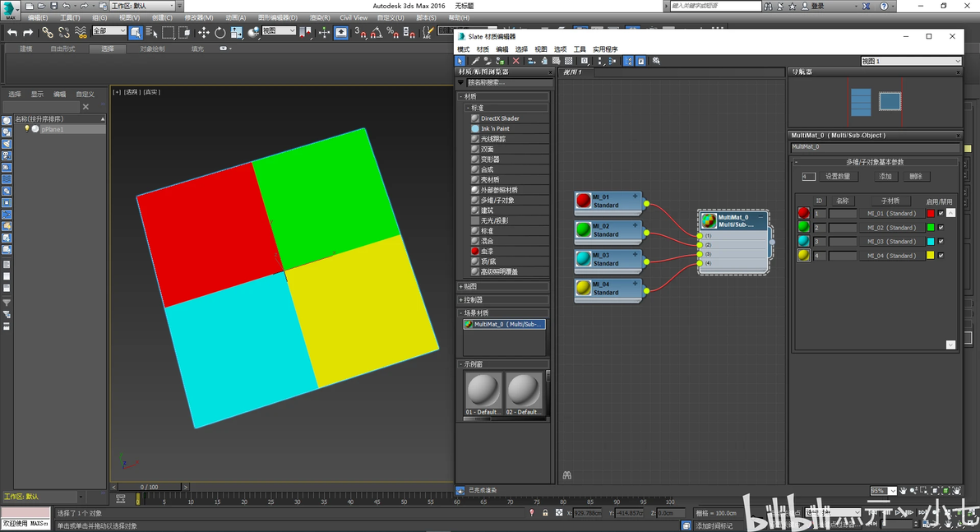980x532 pixels.
Task: Disable sub-material ID 1 checkbox
Action: (941, 213)
